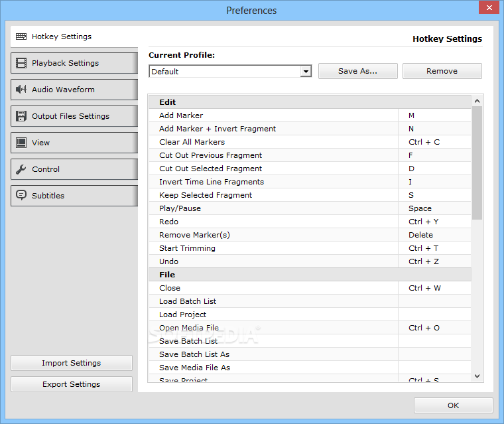Click the hotkey list scroll up arrow

pyautogui.click(x=477, y=101)
